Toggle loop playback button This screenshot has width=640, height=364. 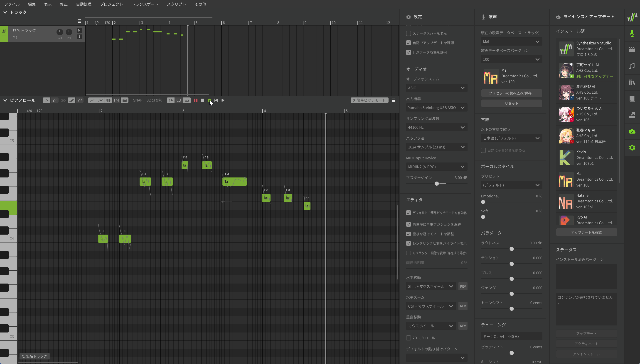(x=179, y=100)
